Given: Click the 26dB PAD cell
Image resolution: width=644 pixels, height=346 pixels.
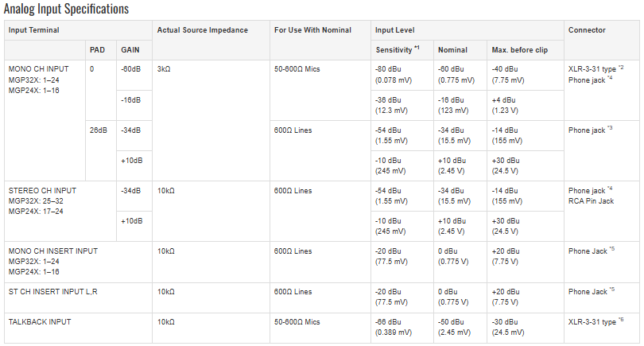Looking at the screenshot, I should [x=99, y=130].
